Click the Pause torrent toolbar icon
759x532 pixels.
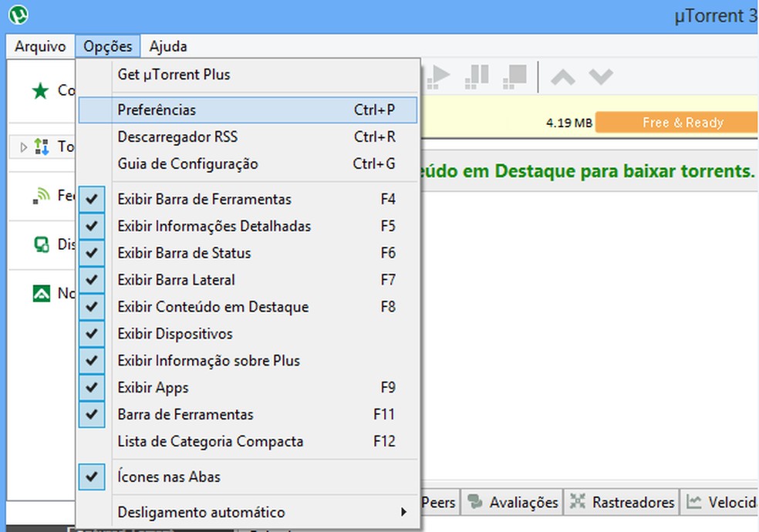pyautogui.click(x=477, y=76)
